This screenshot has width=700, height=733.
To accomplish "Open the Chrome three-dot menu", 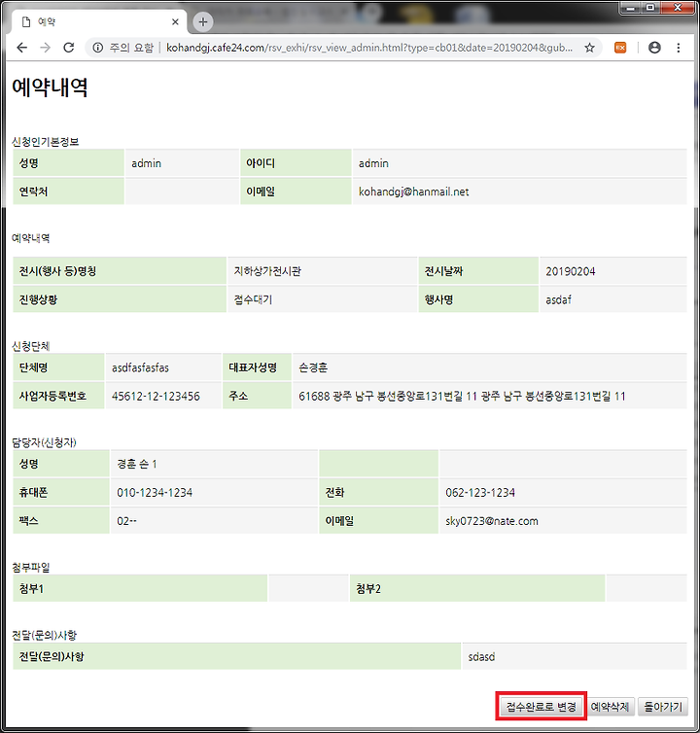I will tap(679, 48).
